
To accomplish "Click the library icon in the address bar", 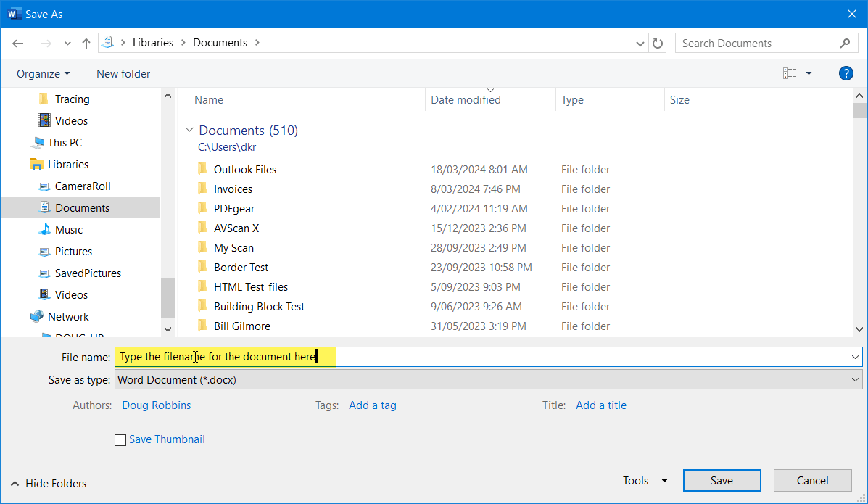I will [108, 42].
